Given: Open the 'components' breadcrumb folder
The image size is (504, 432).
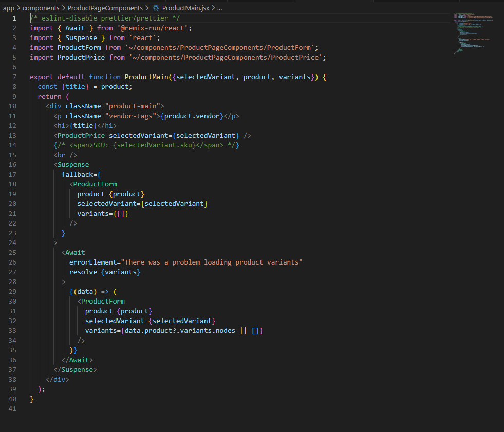Looking at the screenshot, I should click(41, 8).
